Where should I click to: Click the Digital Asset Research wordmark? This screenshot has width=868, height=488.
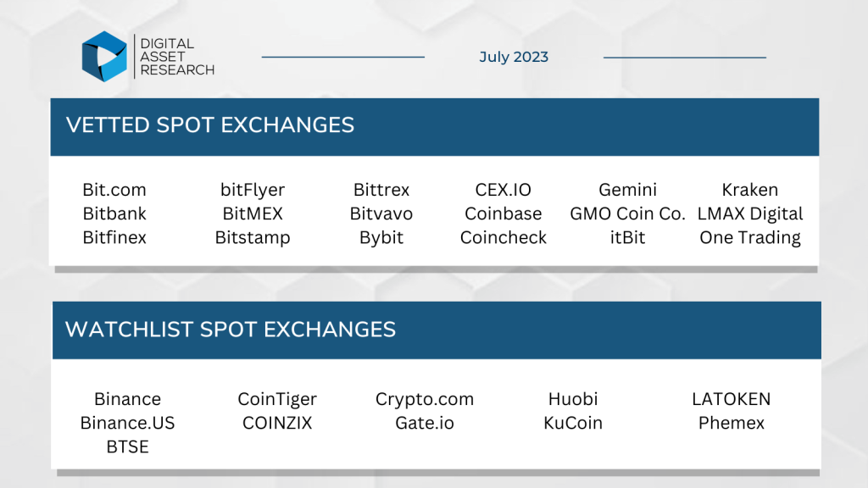[177, 57]
